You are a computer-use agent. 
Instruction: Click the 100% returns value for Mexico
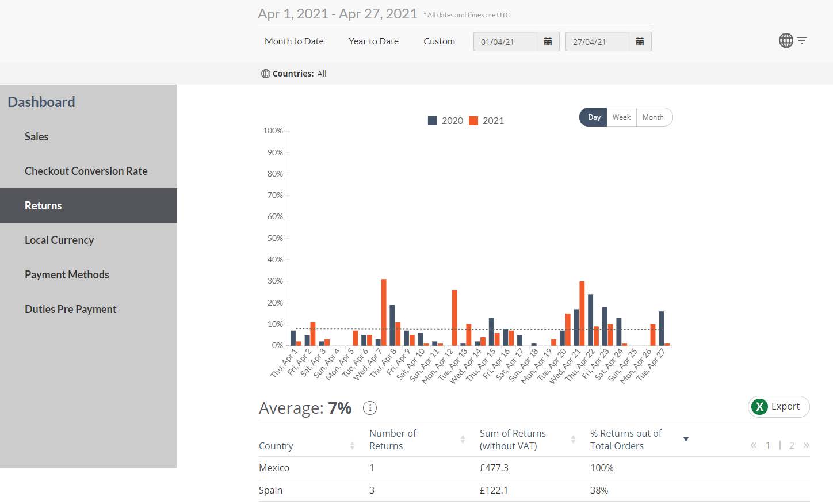602,468
